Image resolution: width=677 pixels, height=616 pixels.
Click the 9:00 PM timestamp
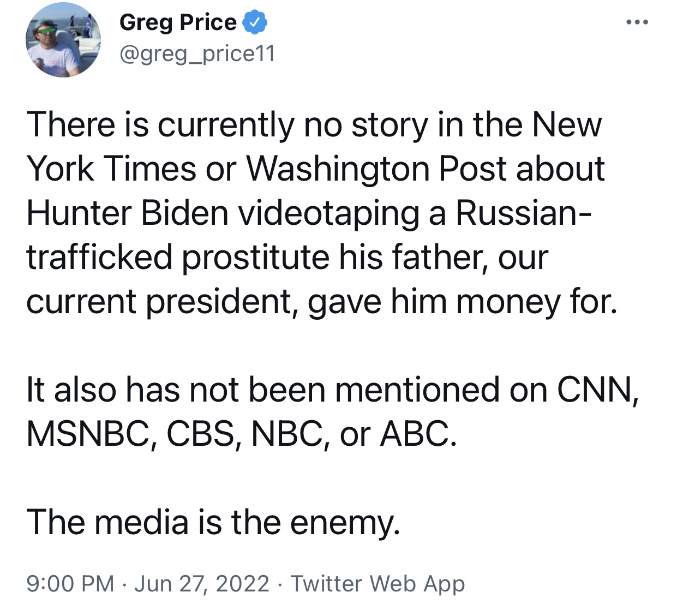point(70,583)
